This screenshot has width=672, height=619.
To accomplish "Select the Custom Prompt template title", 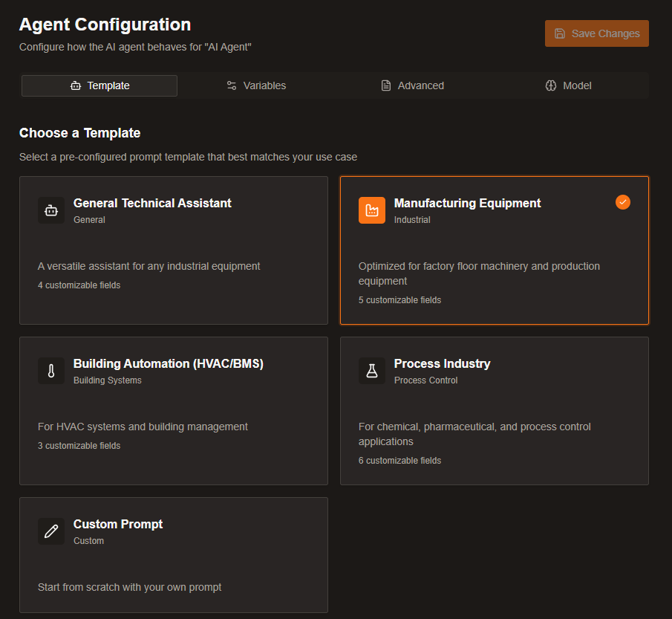I will (118, 524).
